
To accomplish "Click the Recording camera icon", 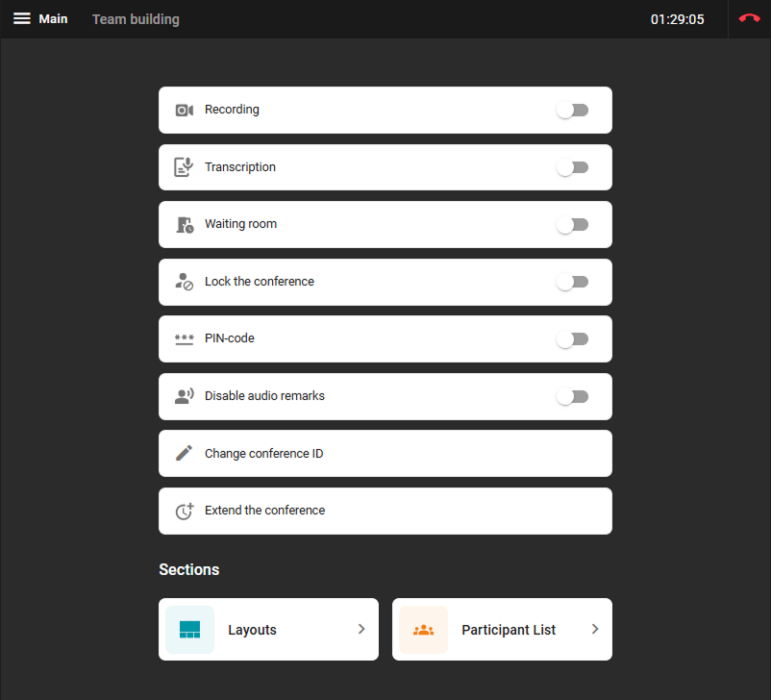I will coord(185,110).
